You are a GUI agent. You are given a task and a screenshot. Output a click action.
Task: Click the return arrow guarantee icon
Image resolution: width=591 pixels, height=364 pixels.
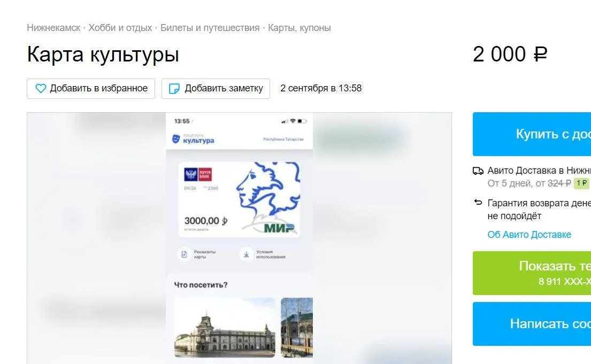click(478, 203)
